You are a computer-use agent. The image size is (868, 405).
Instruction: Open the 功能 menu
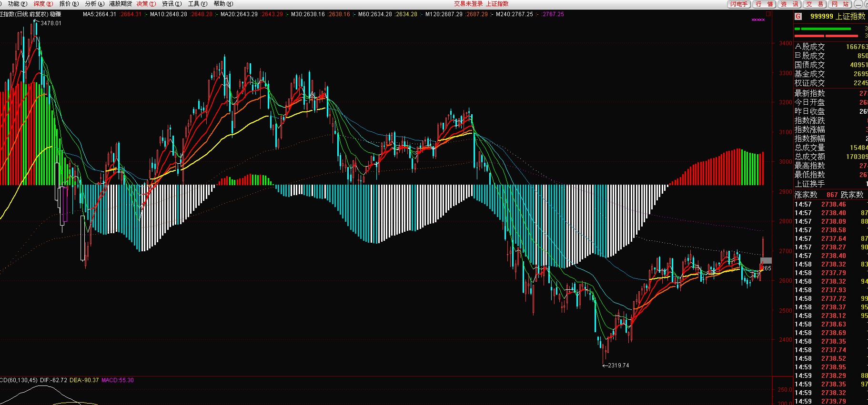(x=18, y=4)
